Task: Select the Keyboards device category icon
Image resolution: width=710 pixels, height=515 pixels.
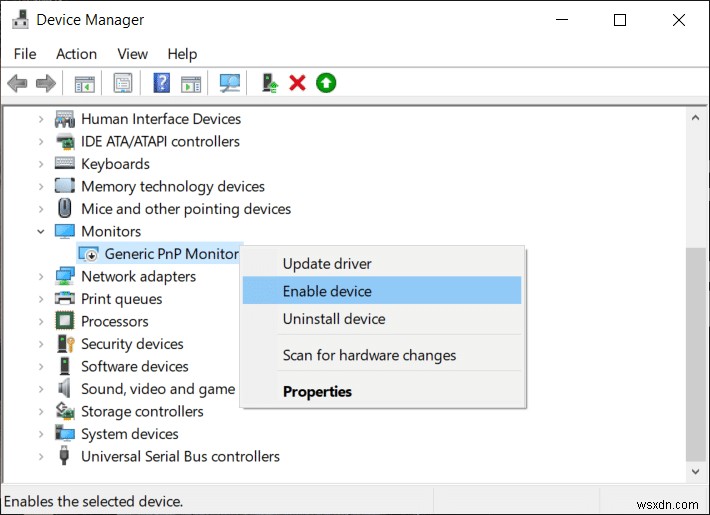Action: pyautogui.click(x=65, y=164)
